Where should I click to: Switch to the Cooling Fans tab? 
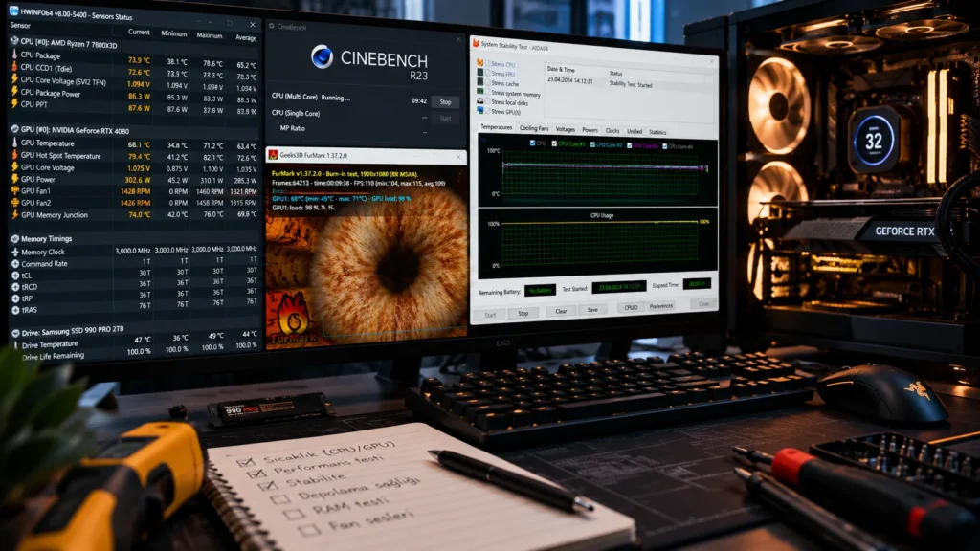[534, 128]
